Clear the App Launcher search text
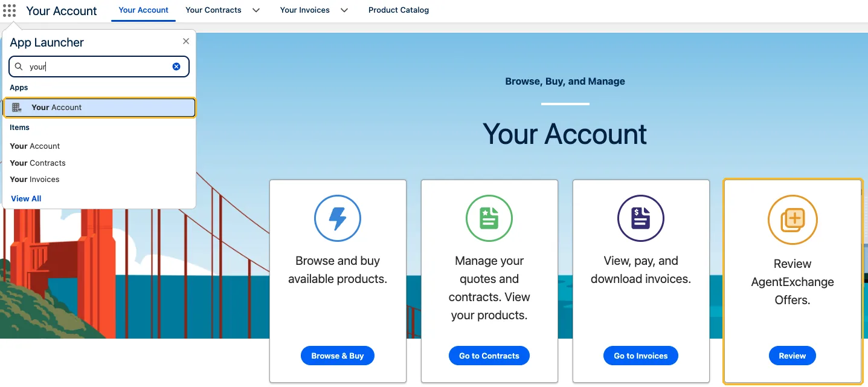The height and width of the screenshot is (387, 868). point(176,67)
